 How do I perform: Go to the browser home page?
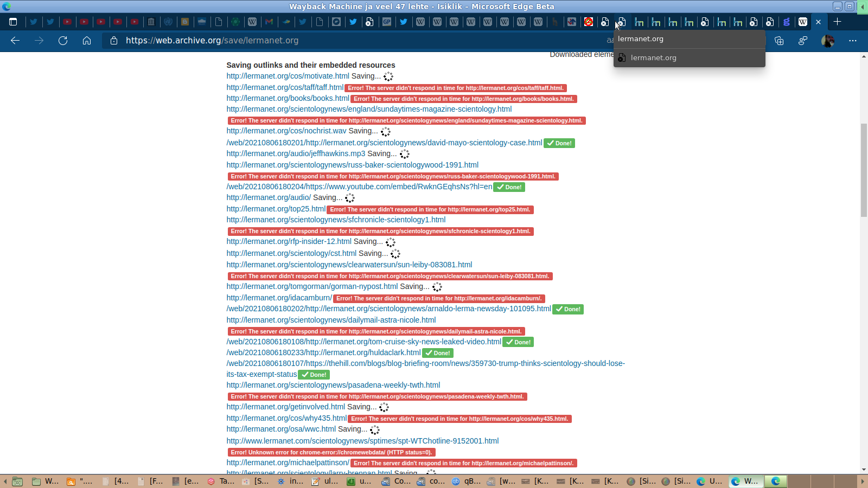[x=87, y=41]
